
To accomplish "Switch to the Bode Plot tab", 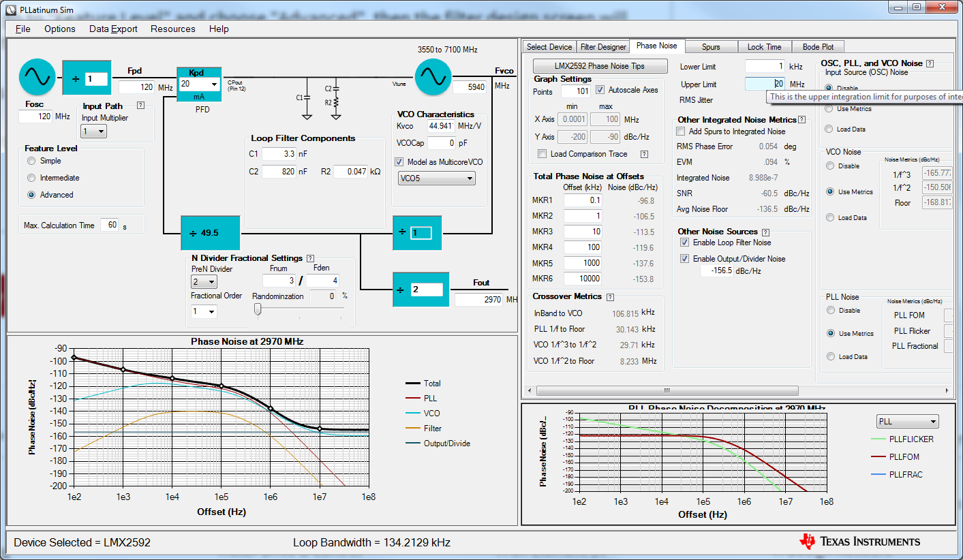I will tap(818, 47).
